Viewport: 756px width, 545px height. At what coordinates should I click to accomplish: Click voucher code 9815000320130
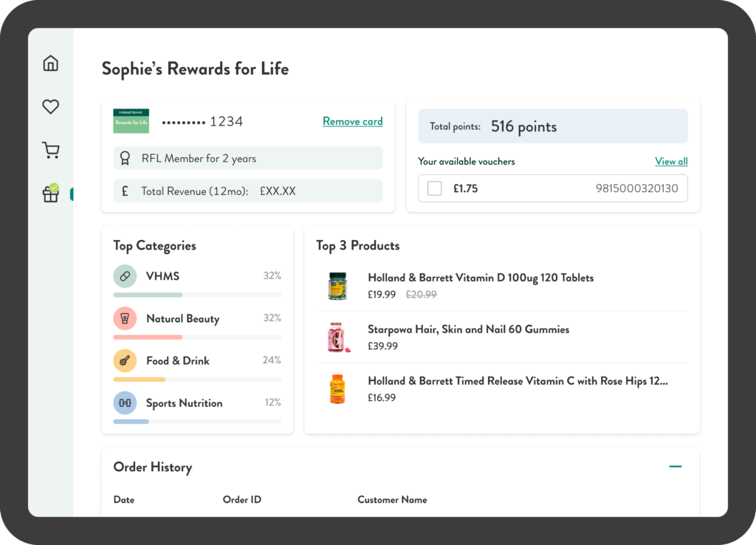pos(636,188)
